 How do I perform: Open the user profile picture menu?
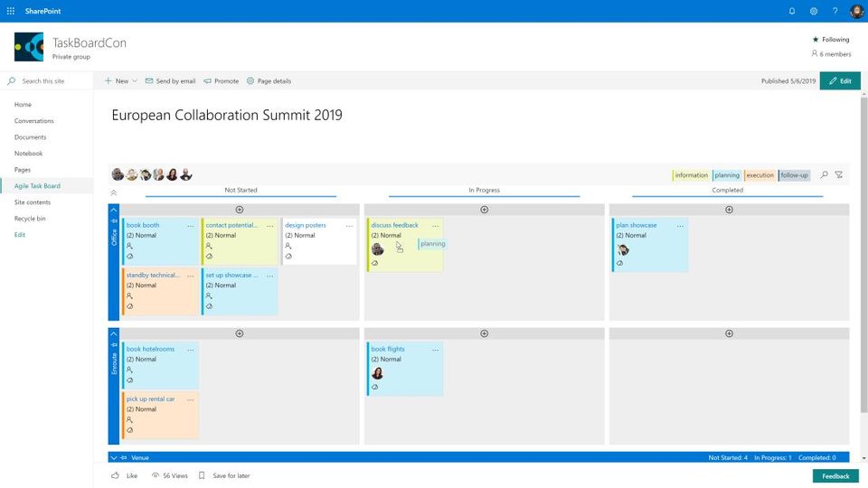[856, 11]
